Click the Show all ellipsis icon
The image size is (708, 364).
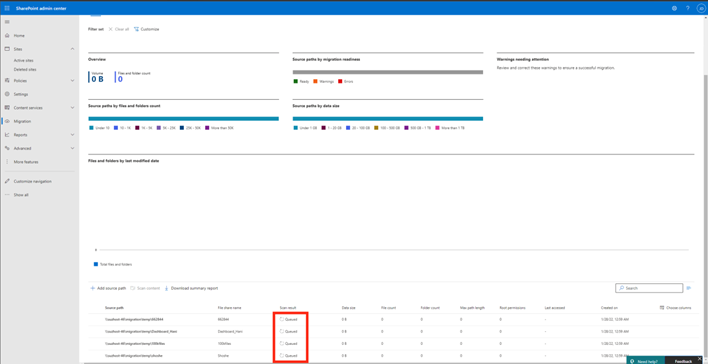7,195
